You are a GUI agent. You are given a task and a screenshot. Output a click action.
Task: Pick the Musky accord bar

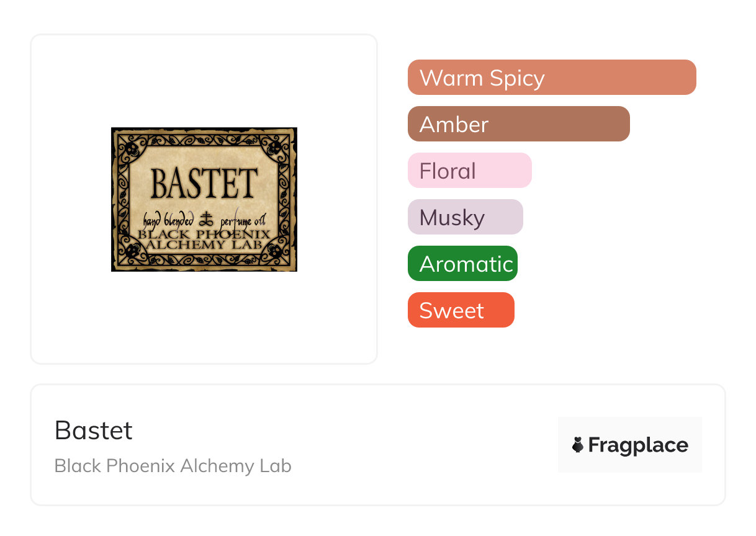click(x=465, y=217)
